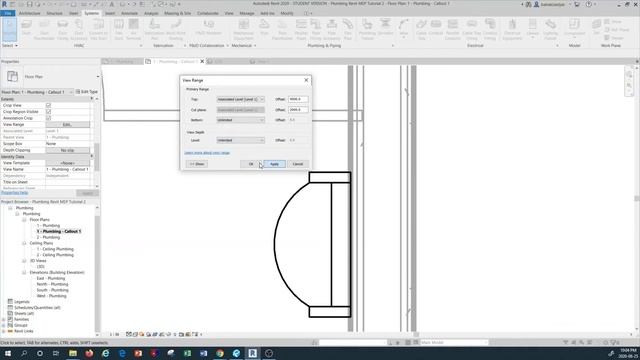Open Word from the Windows taskbar
640x360 pixels.
point(204,353)
